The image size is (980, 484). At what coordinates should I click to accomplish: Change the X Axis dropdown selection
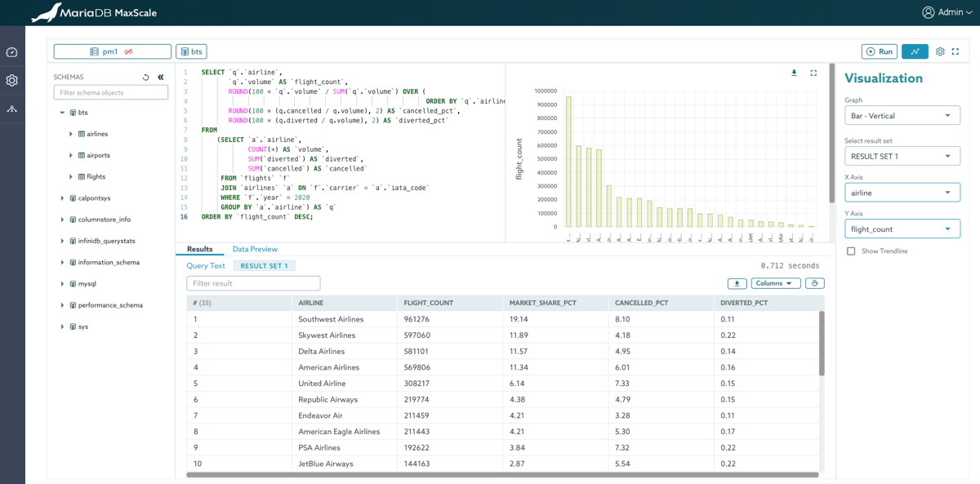pos(902,191)
